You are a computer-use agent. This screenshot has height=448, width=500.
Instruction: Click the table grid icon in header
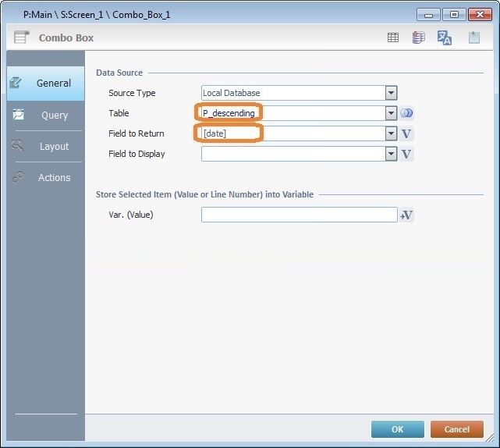[393, 37]
